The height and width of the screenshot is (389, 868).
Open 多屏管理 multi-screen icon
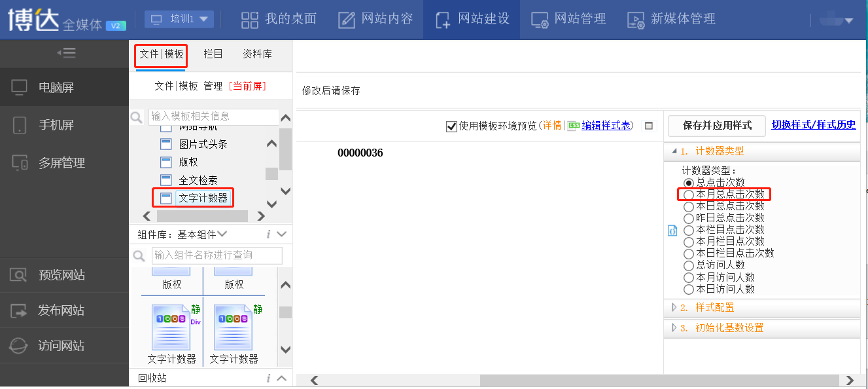(x=20, y=162)
